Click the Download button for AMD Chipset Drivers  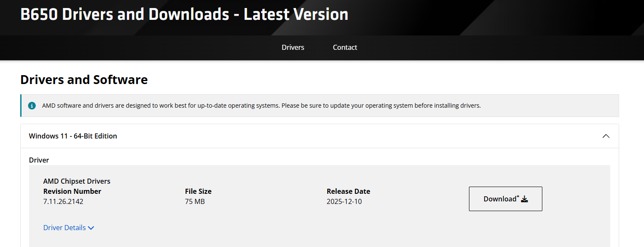(505, 199)
